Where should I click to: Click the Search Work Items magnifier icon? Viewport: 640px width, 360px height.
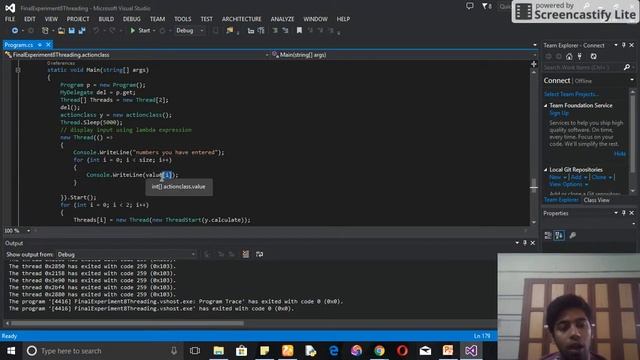click(627, 67)
